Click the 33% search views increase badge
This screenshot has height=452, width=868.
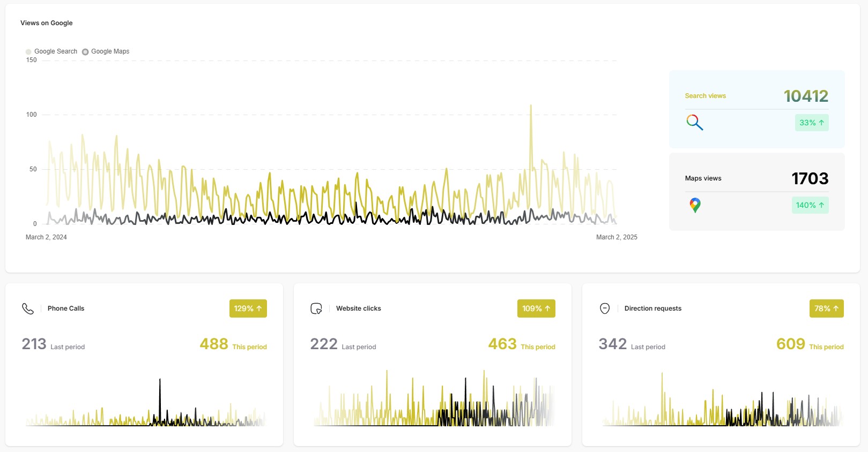point(811,123)
